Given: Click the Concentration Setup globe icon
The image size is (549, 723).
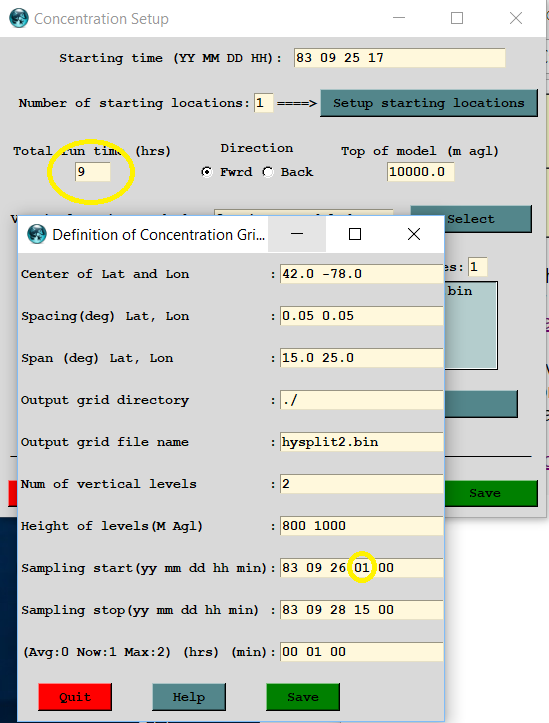Looking at the screenshot, I should [x=19, y=18].
